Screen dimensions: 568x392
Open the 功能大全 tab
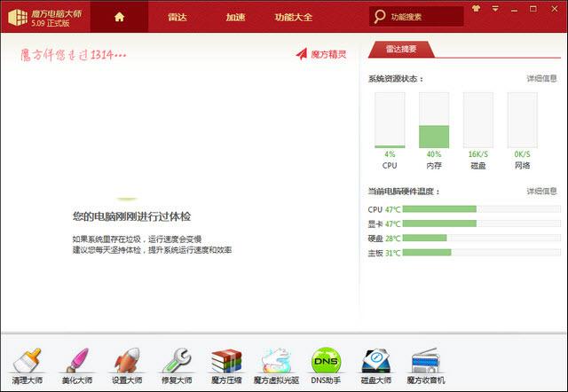pos(294,17)
